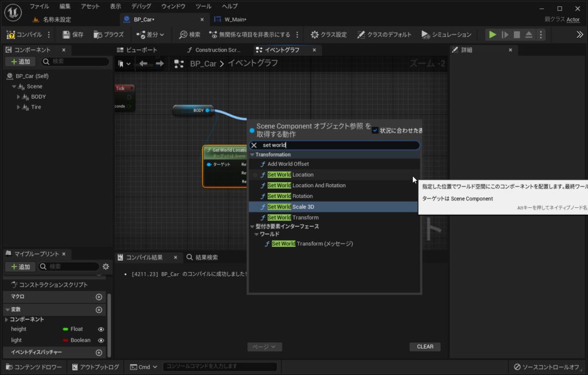Switch to Construction Script tab
This screenshot has width=588, height=375.
(x=218, y=50)
